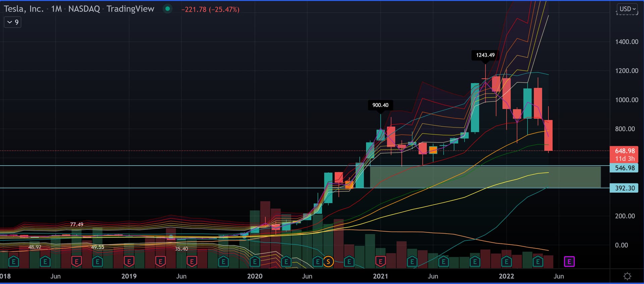
Task: Click the green market status dot
Action: 167,9
